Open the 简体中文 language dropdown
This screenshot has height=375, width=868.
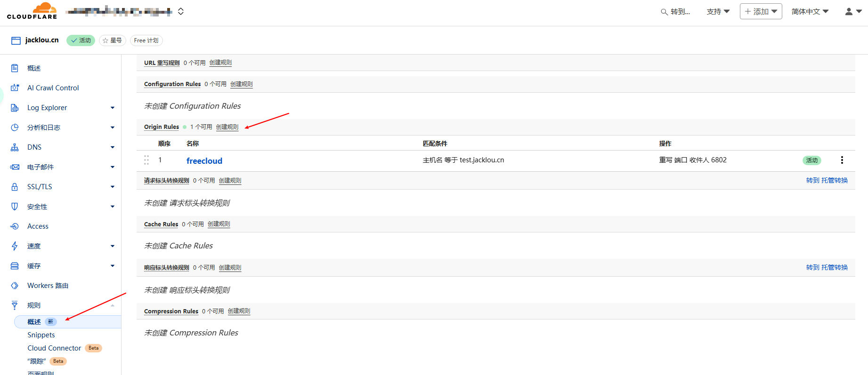click(810, 11)
